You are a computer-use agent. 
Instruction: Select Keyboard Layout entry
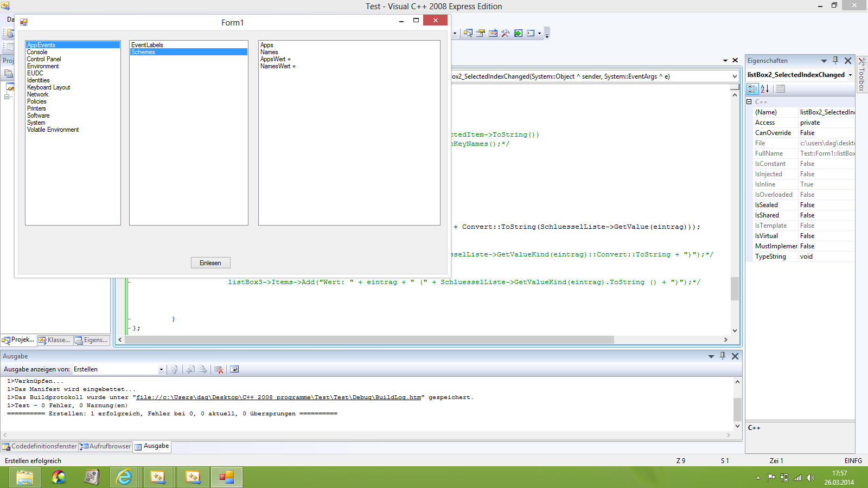click(x=73, y=87)
